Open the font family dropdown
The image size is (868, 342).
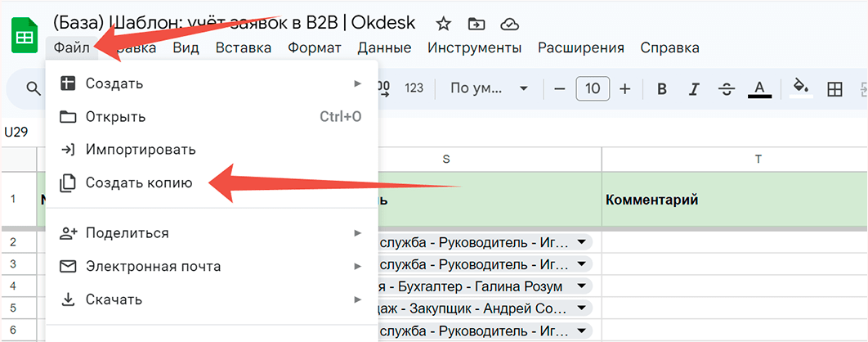click(489, 88)
